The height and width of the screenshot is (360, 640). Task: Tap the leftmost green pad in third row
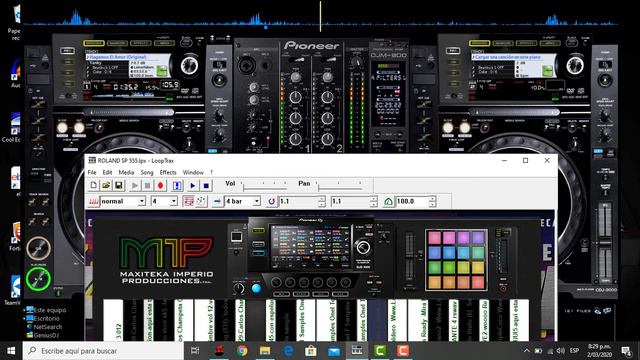(434, 267)
